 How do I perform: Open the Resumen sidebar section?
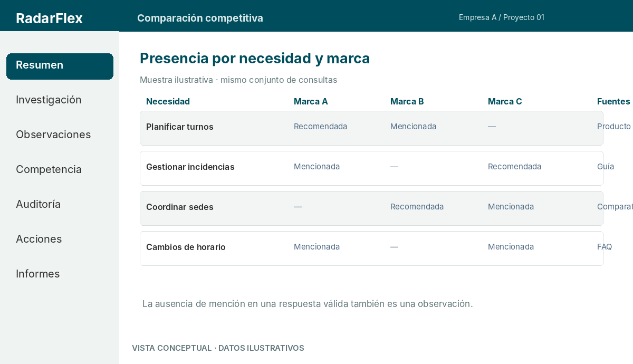(60, 66)
